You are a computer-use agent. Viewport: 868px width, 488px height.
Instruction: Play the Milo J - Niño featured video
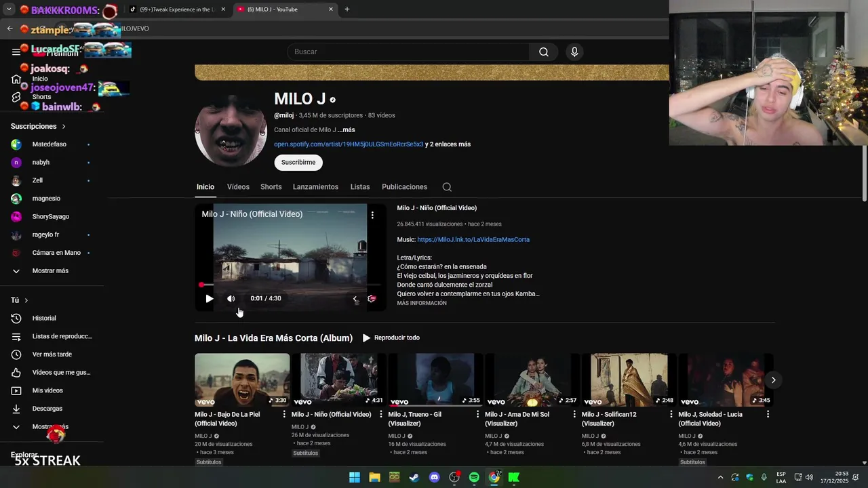point(209,298)
